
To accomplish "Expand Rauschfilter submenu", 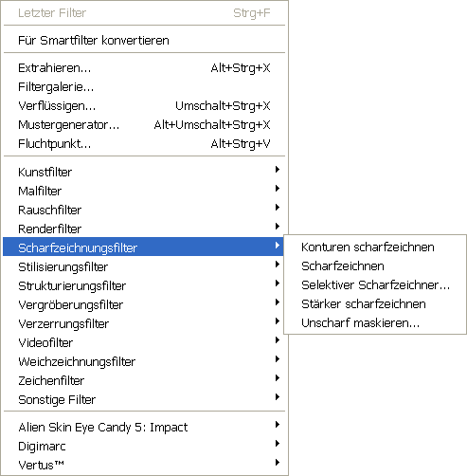I will pos(144,210).
